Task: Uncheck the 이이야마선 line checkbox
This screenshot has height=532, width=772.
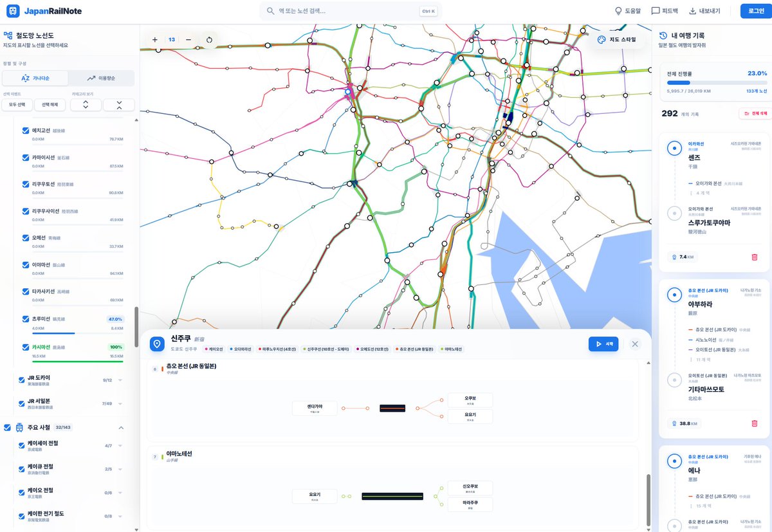Action: pos(25,265)
